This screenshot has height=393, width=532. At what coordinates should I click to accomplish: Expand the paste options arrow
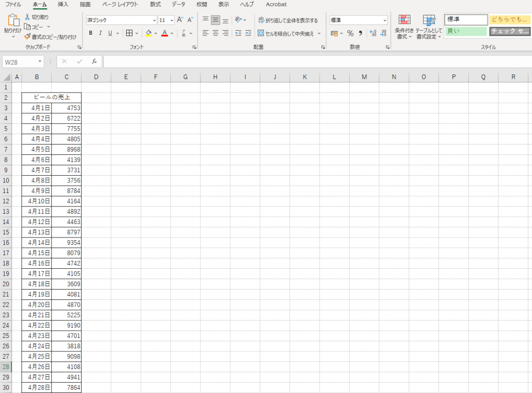click(13, 36)
